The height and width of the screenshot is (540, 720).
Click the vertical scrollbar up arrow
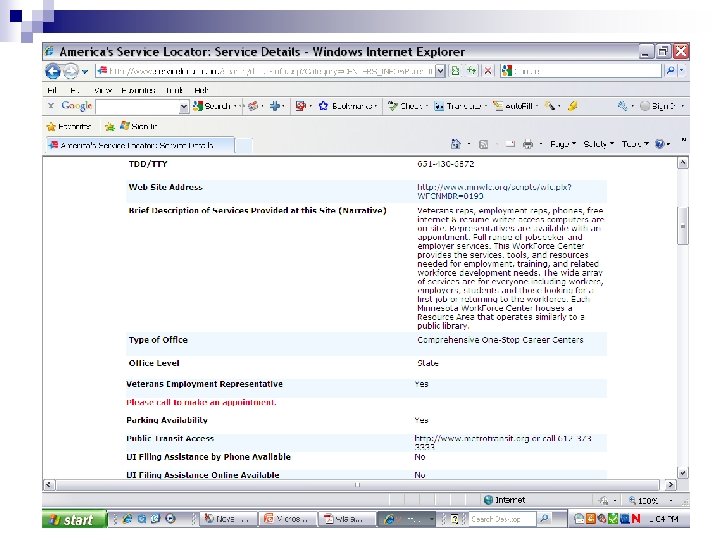[x=683, y=163]
